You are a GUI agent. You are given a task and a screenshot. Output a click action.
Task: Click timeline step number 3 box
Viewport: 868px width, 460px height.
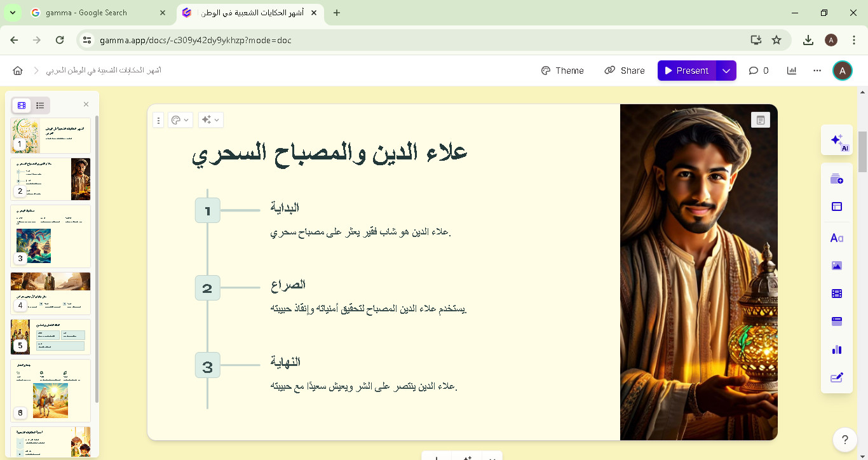click(x=207, y=365)
